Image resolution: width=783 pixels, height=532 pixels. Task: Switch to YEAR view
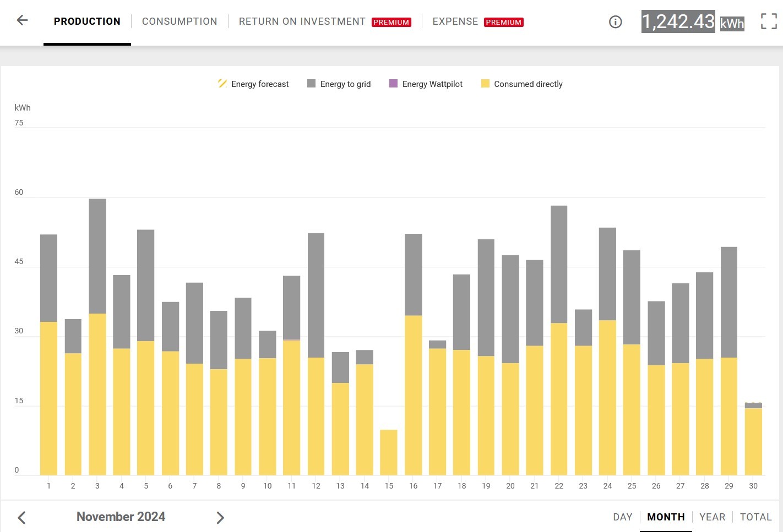712,517
